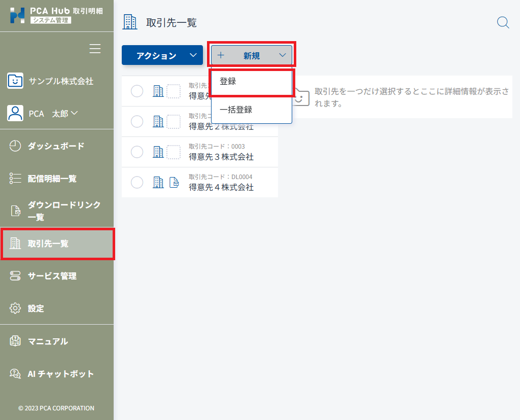Open the AI チャットボット
520x420 pixels.
(60, 374)
